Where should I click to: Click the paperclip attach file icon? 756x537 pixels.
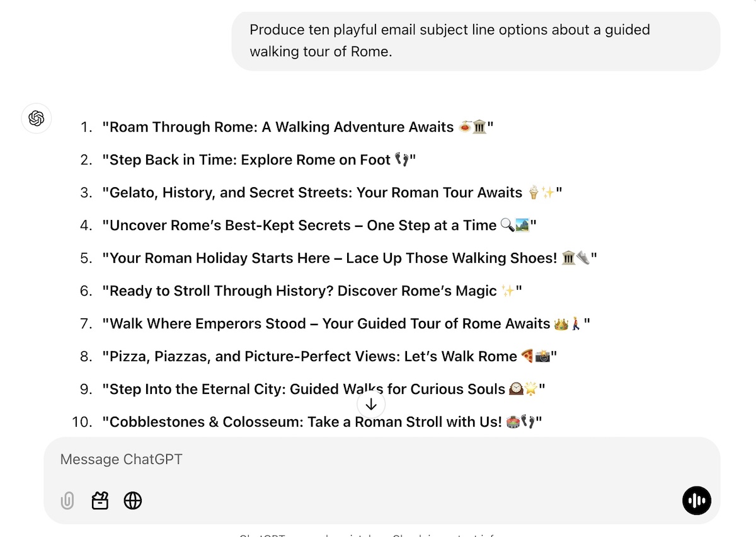(67, 501)
